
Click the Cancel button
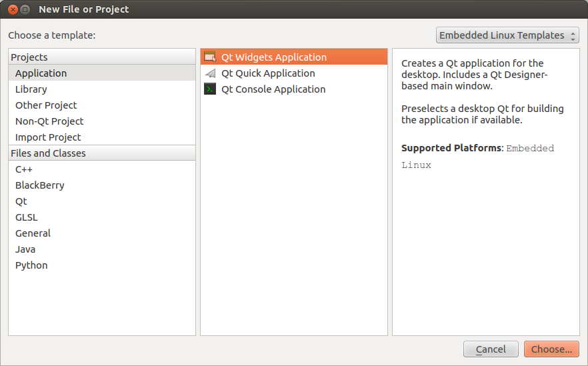tap(491, 349)
